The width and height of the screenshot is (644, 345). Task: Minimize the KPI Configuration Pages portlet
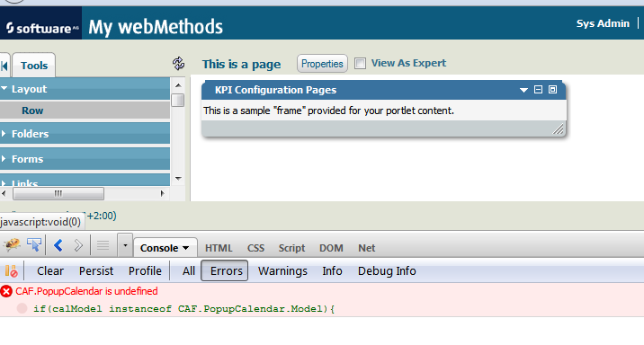tap(538, 90)
